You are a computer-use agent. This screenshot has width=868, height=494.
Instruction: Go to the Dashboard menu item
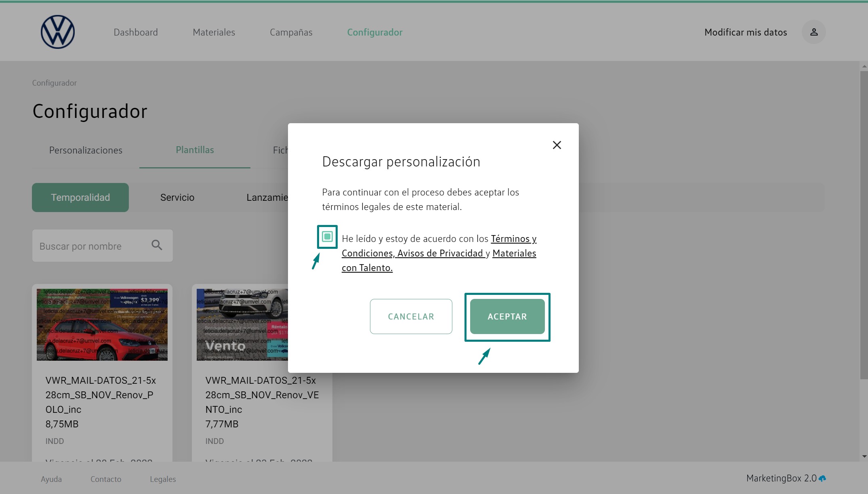pyautogui.click(x=136, y=32)
